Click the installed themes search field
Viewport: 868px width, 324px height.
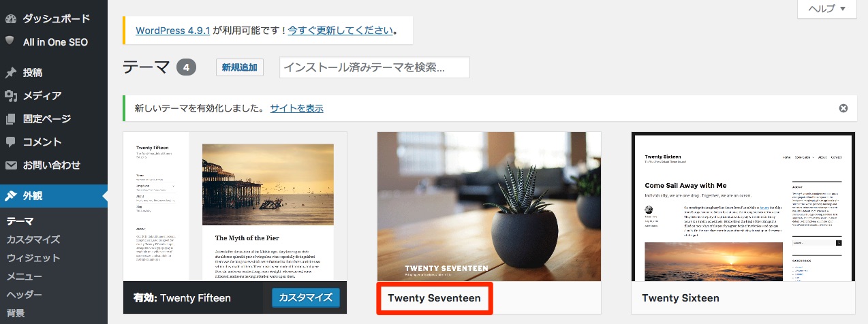(x=375, y=67)
